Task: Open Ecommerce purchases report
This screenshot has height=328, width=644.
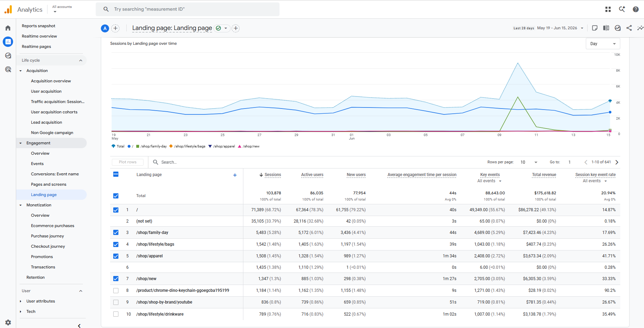Action: coord(53,226)
